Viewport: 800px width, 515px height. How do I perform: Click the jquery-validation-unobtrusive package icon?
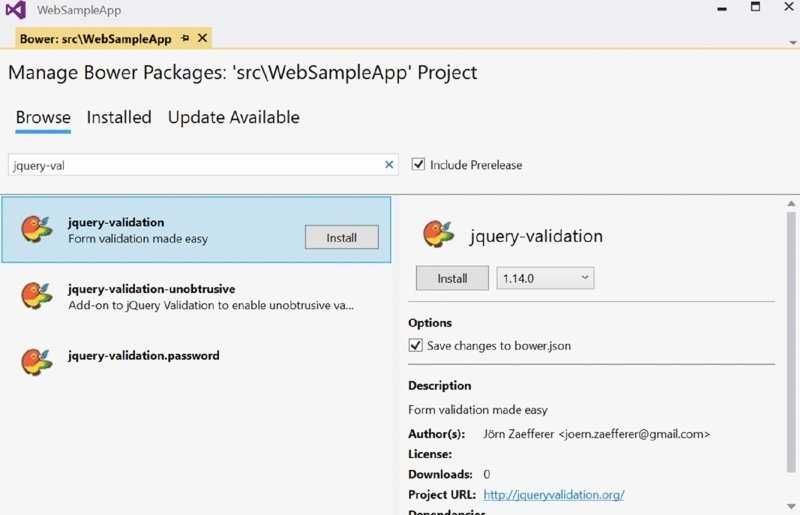click(37, 295)
